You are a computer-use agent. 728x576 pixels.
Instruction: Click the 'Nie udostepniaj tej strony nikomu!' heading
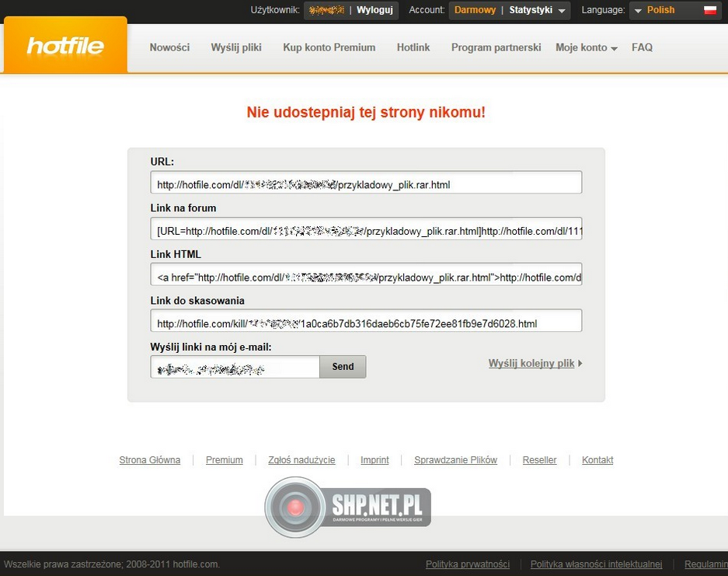(x=366, y=113)
